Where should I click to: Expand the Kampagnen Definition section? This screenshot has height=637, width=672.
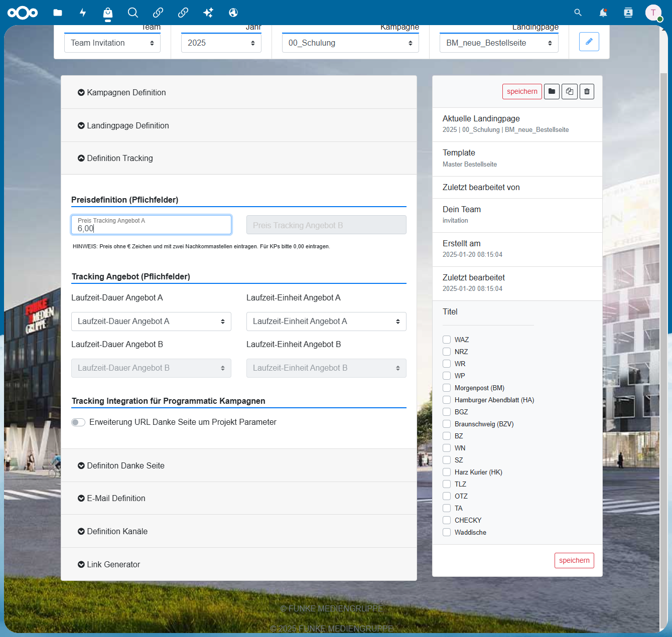click(x=239, y=92)
